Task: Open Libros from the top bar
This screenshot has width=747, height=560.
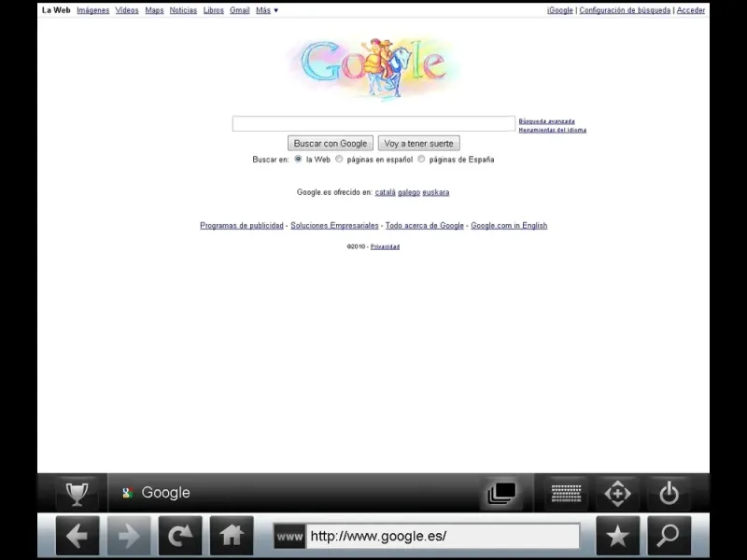Action: [214, 10]
